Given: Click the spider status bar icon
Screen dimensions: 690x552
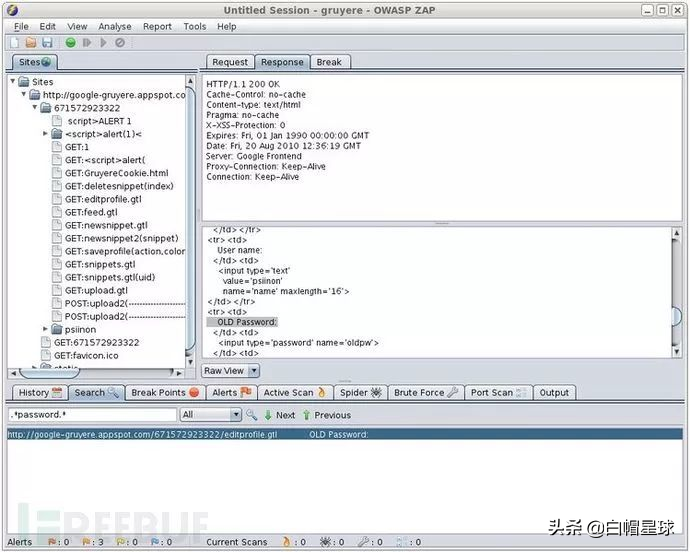Looking at the screenshot, I should [325, 542].
